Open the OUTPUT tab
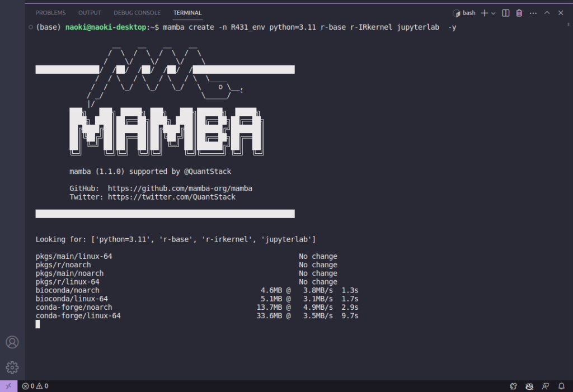 pyautogui.click(x=90, y=13)
